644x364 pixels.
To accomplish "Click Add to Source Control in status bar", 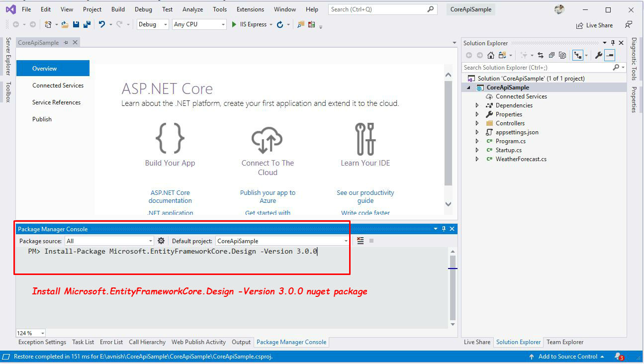I will 567,357.
